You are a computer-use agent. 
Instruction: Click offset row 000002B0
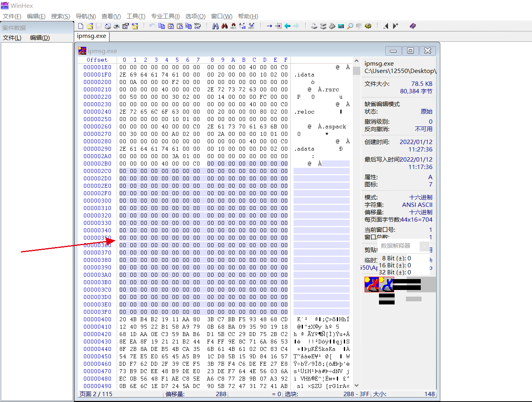[x=97, y=164]
